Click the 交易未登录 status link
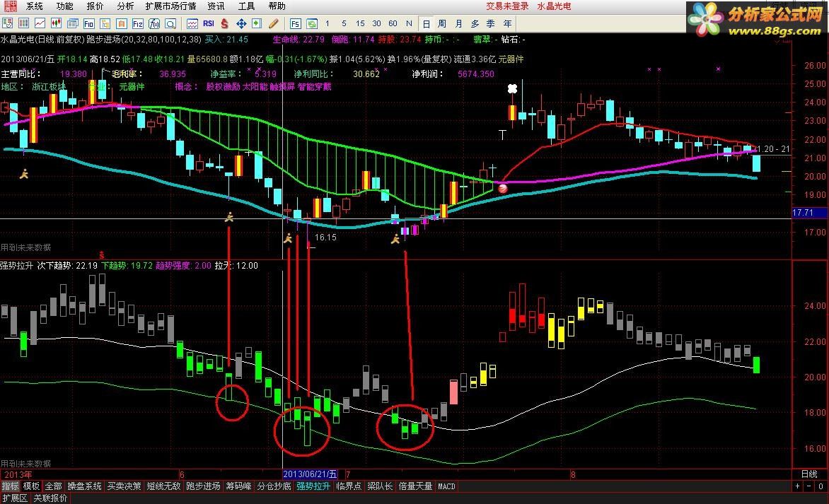Screen dimensions: 829x504 click(x=508, y=6)
